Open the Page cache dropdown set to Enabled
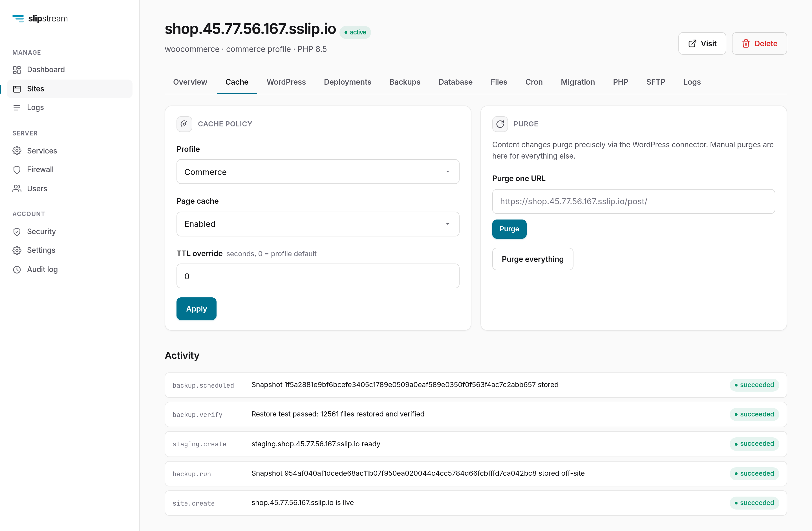Image resolution: width=812 pixels, height=531 pixels. tap(318, 224)
